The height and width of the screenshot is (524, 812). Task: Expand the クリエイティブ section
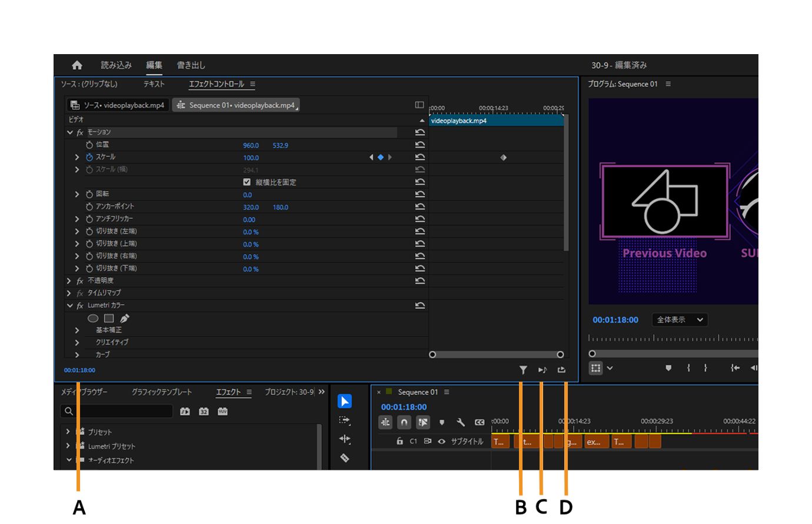tap(77, 342)
